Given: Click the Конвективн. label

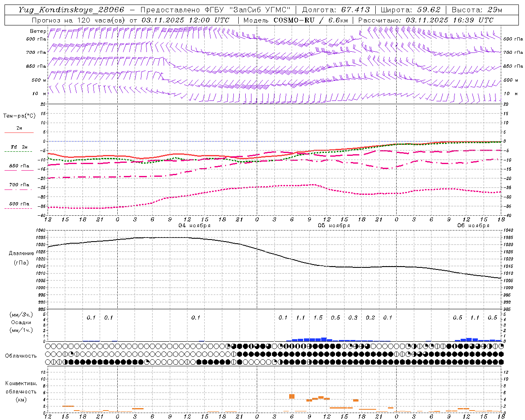Looking at the screenshot, I should [x=21, y=383].
